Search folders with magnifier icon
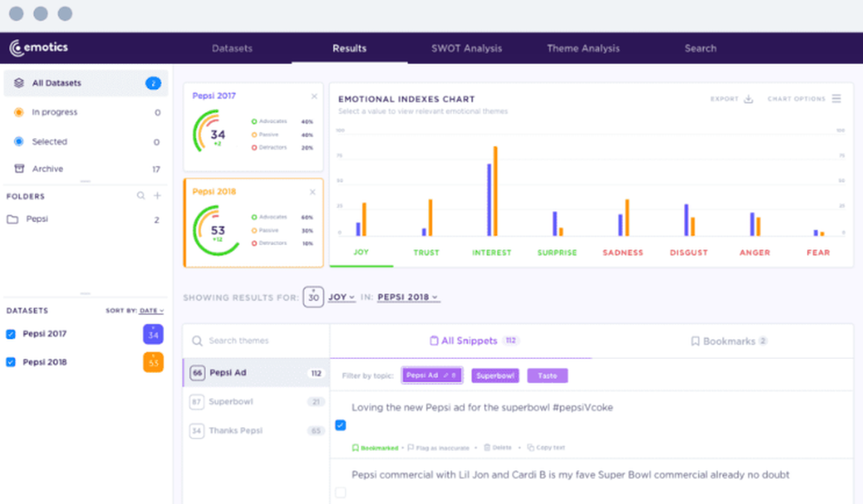The image size is (863, 504). pyautogui.click(x=141, y=195)
